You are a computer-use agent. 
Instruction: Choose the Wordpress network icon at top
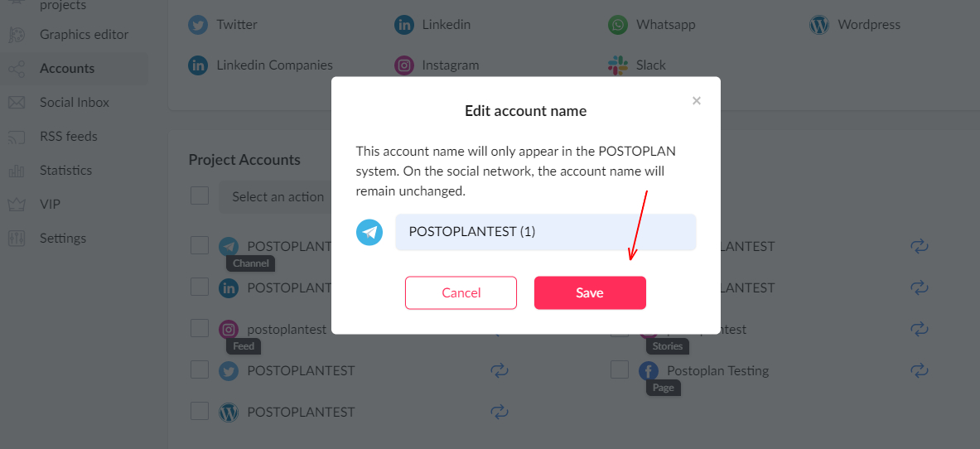819,25
